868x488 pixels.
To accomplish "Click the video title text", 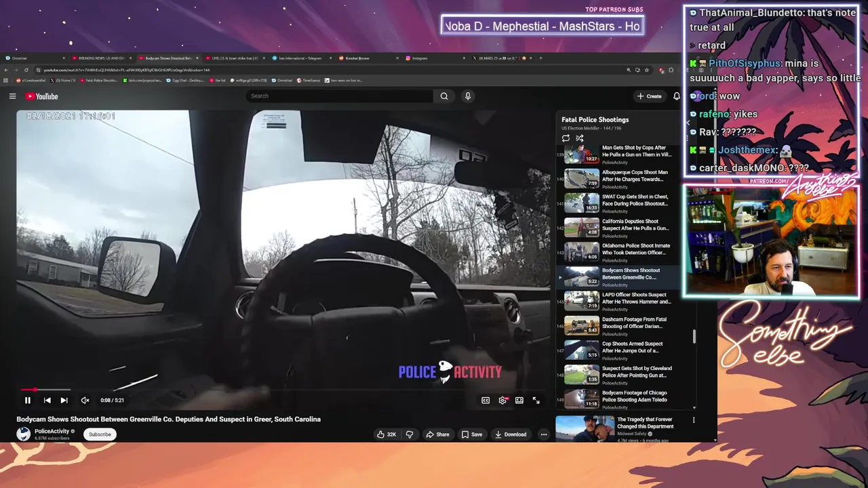I will [x=168, y=419].
